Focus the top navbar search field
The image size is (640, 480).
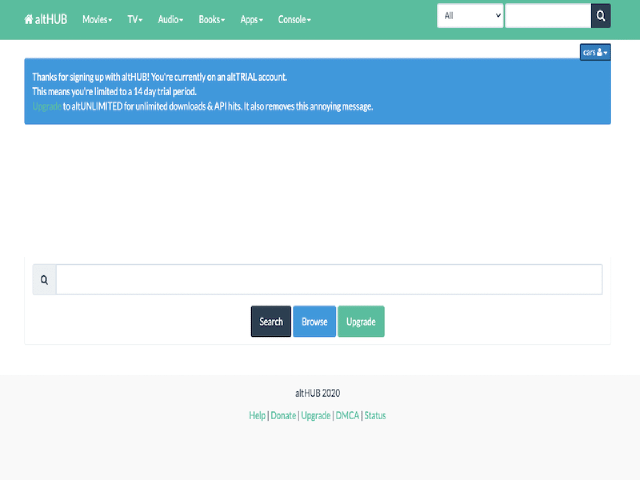pyautogui.click(x=548, y=16)
